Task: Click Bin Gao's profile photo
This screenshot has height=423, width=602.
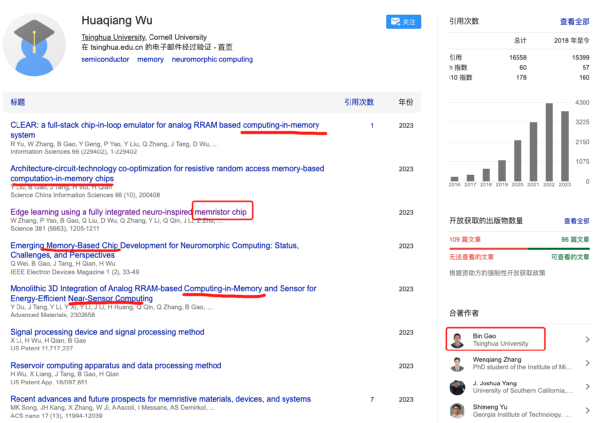Action: pyautogui.click(x=457, y=340)
